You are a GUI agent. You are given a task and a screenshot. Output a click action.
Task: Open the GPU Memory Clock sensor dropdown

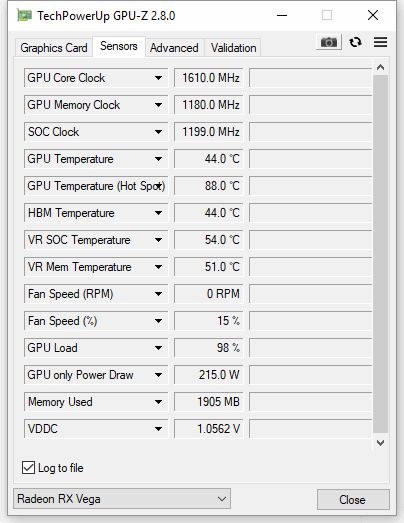tap(158, 105)
